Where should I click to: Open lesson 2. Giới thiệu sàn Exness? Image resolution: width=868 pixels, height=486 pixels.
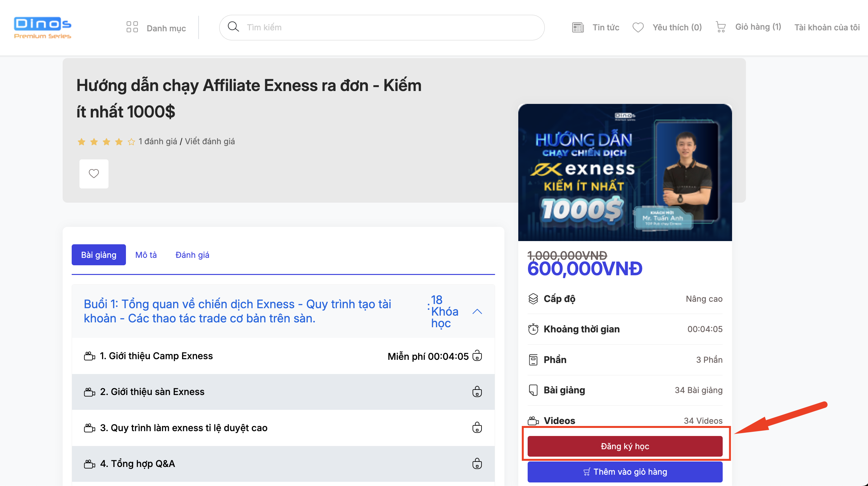(152, 392)
